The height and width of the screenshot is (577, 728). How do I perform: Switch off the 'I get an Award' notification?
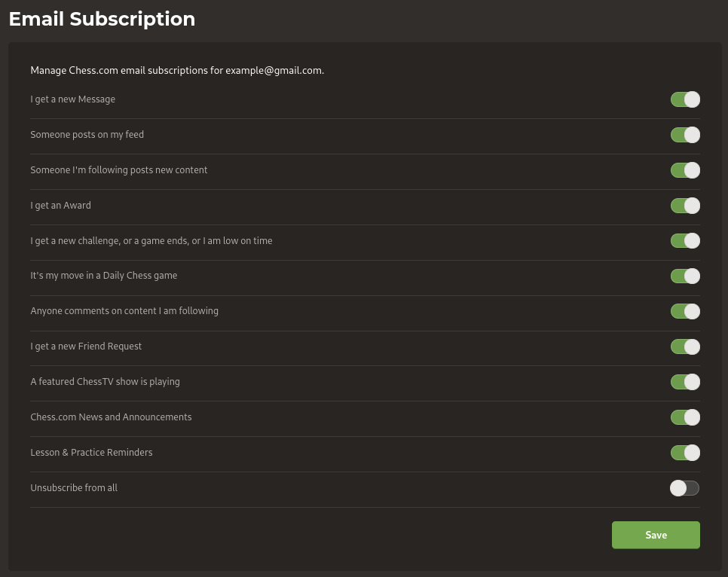pyautogui.click(x=685, y=205)
